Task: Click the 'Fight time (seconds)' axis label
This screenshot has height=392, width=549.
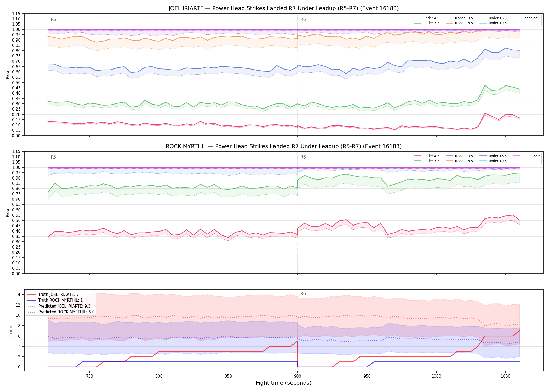Action: (284, 383)
